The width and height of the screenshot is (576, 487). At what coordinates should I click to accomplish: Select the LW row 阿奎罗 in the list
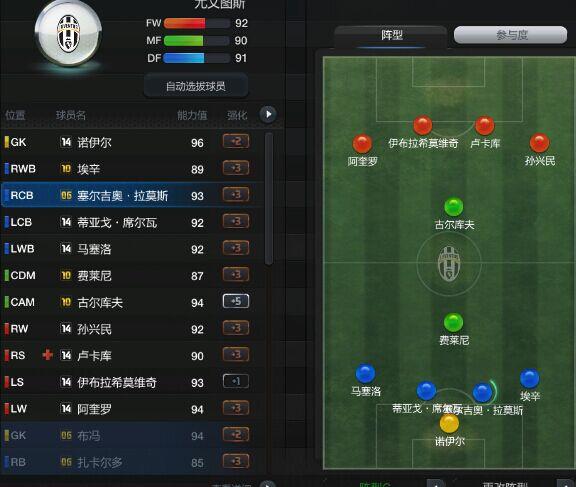pyautogui.click(x=132, y=408)
